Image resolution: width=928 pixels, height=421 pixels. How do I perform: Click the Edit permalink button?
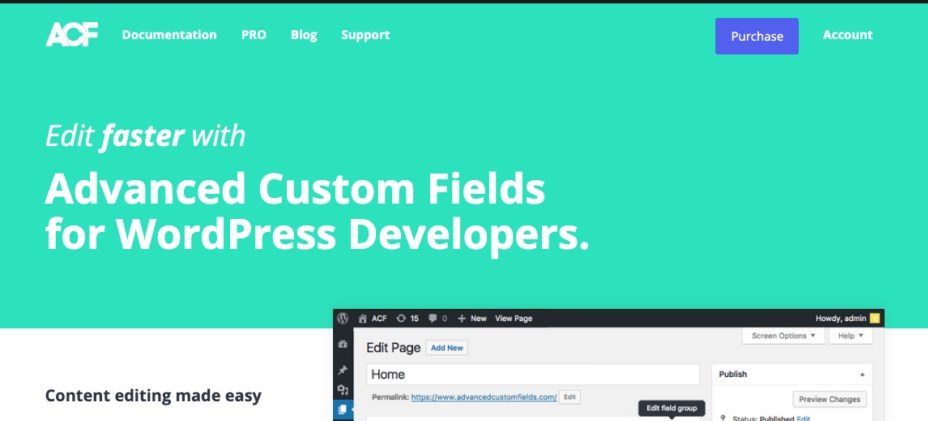click(569, 397)
